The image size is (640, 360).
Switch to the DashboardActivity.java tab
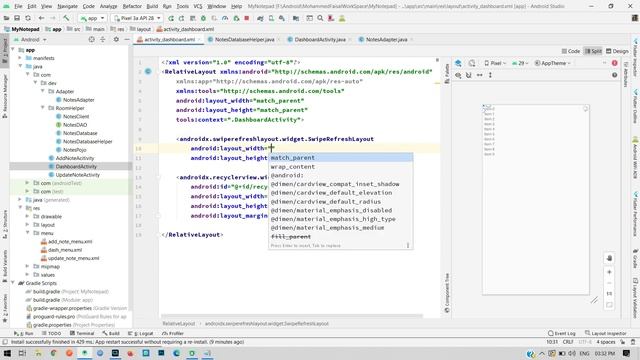pyautogui.click(x=320, y=40)
